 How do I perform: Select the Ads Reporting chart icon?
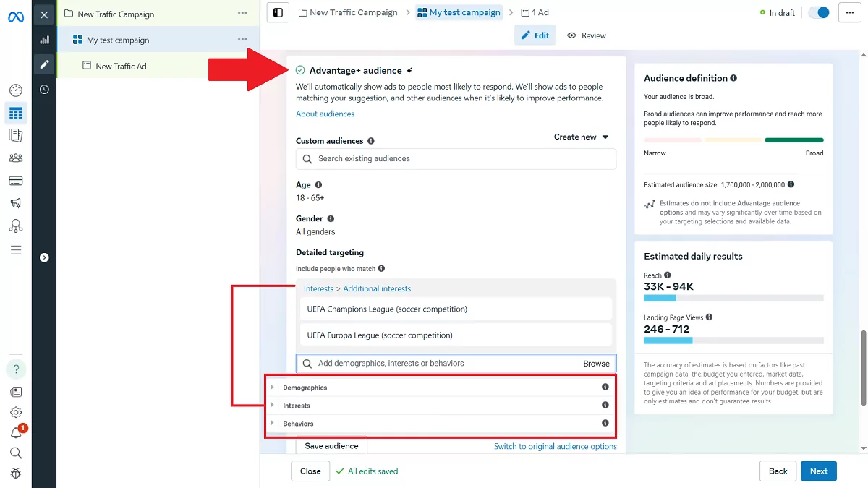[x=44, y=40]
